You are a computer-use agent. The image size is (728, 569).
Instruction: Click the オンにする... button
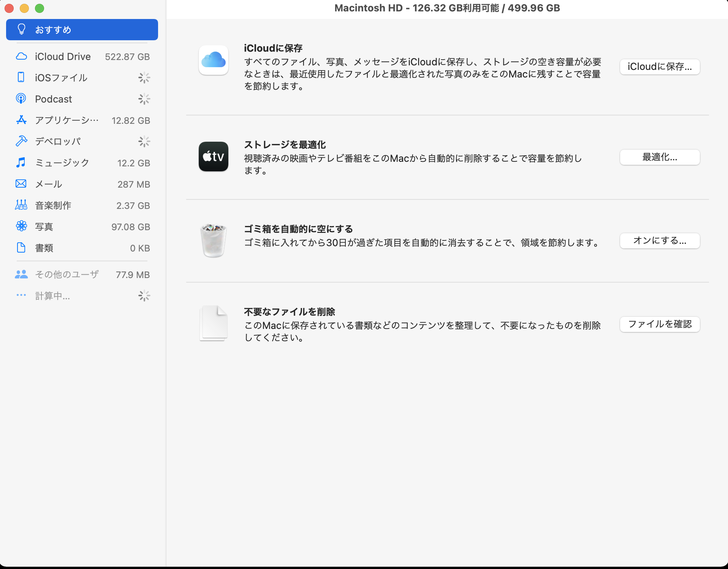(660, 241)
